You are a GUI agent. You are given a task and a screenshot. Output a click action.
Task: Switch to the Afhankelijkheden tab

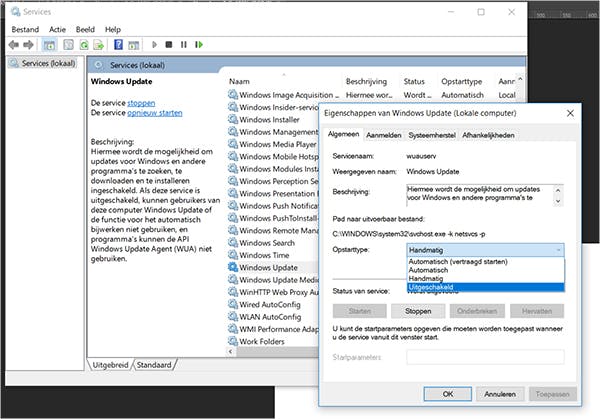pyautogui.click(x=488, y=135)
